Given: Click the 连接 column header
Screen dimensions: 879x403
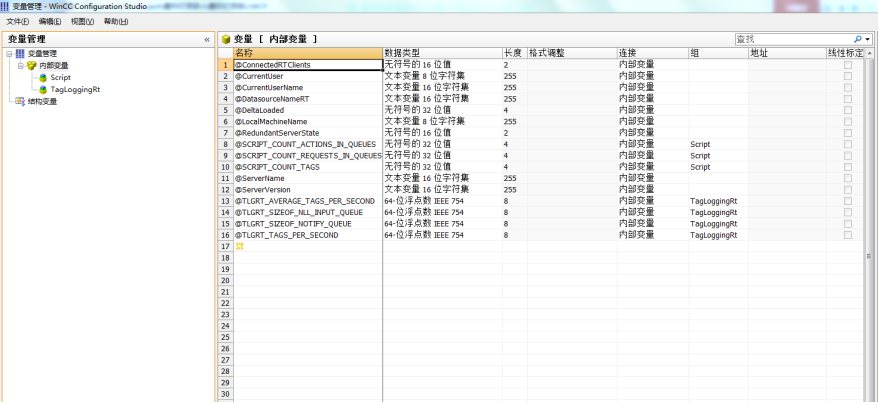Looking at the screenshot, I should (653, 53).
